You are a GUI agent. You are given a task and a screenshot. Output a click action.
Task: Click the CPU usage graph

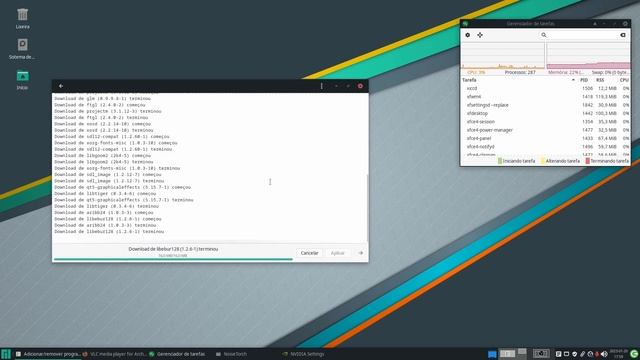(x=502, y=56)
